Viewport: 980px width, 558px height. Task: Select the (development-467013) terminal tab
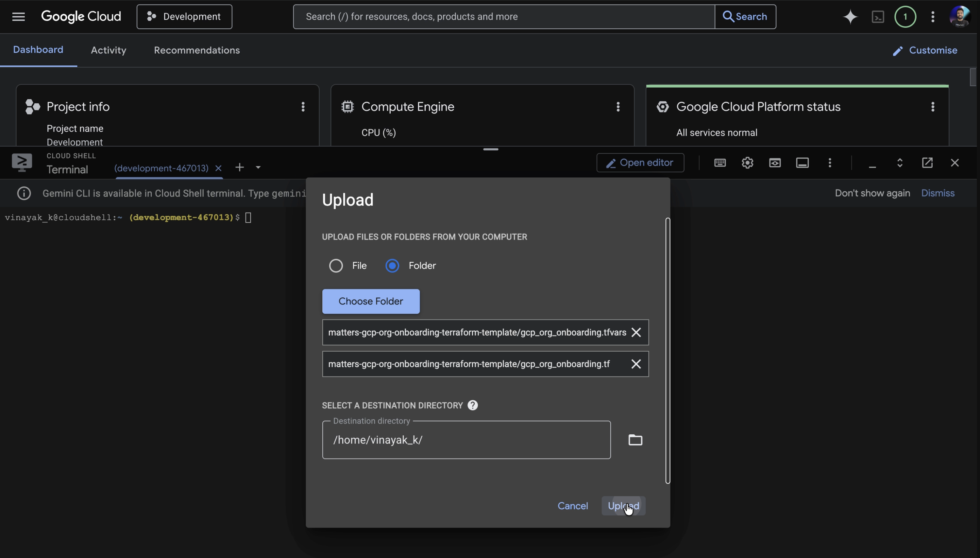click(161, 168)
